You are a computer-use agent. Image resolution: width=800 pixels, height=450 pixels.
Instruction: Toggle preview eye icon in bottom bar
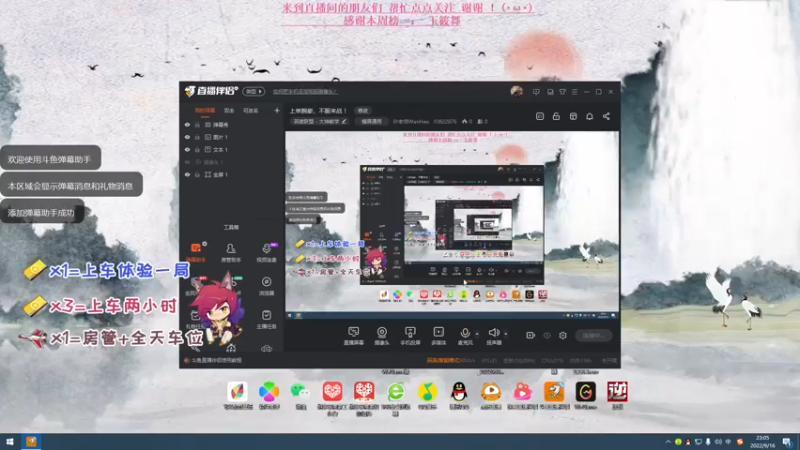pyautogui.click(x=547, y=335)
